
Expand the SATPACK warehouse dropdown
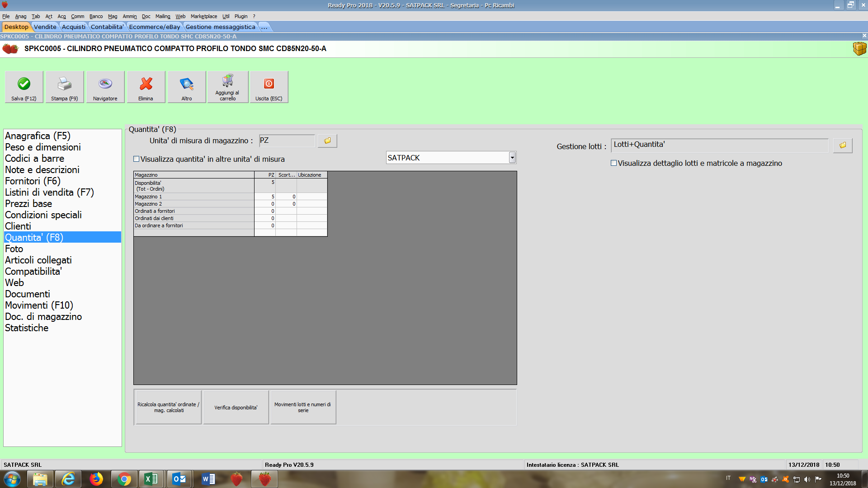(x=512, y=158)
